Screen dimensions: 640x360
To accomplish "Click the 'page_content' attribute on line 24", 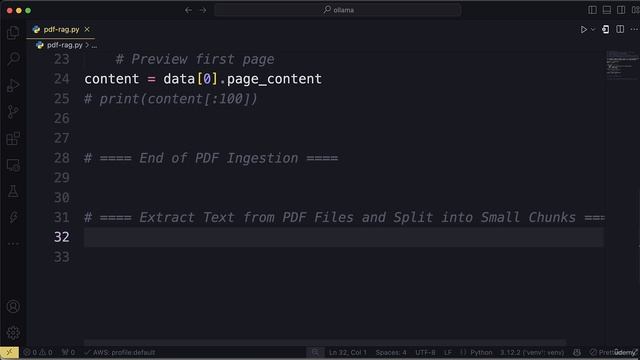I will coord(274,79).
